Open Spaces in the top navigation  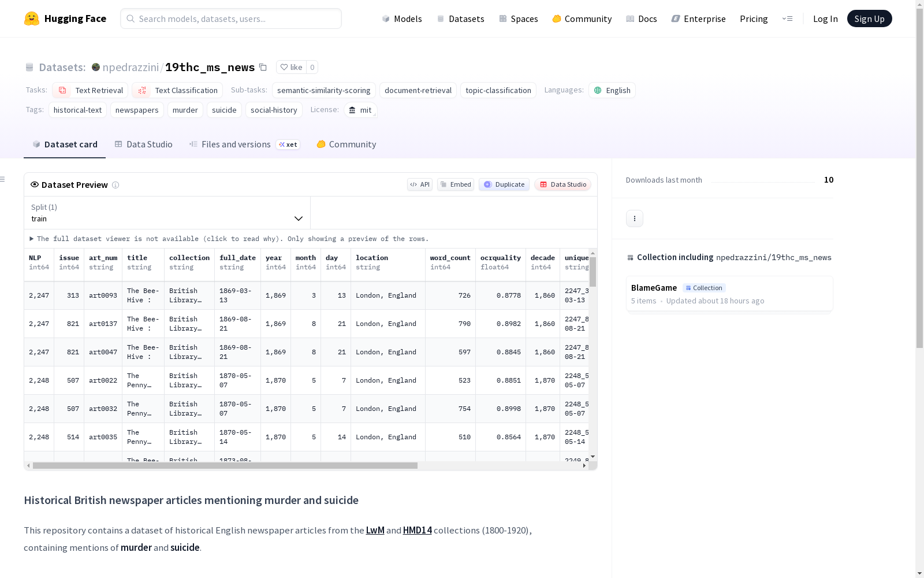point(519,18)
